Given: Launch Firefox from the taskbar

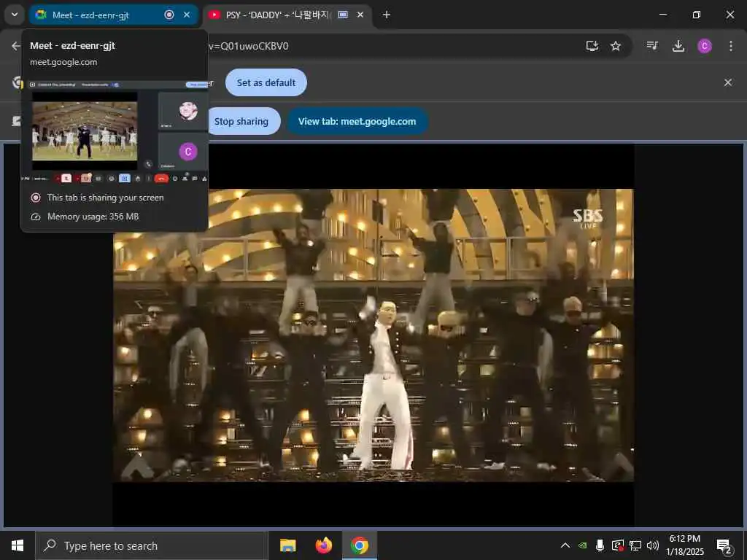Looking at the screenshot, I should point(323,545).
